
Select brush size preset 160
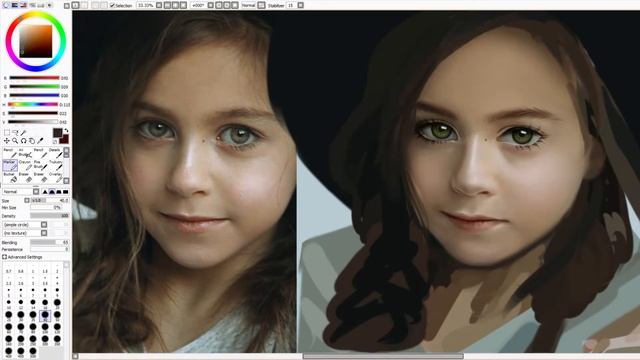coord(9,341)
